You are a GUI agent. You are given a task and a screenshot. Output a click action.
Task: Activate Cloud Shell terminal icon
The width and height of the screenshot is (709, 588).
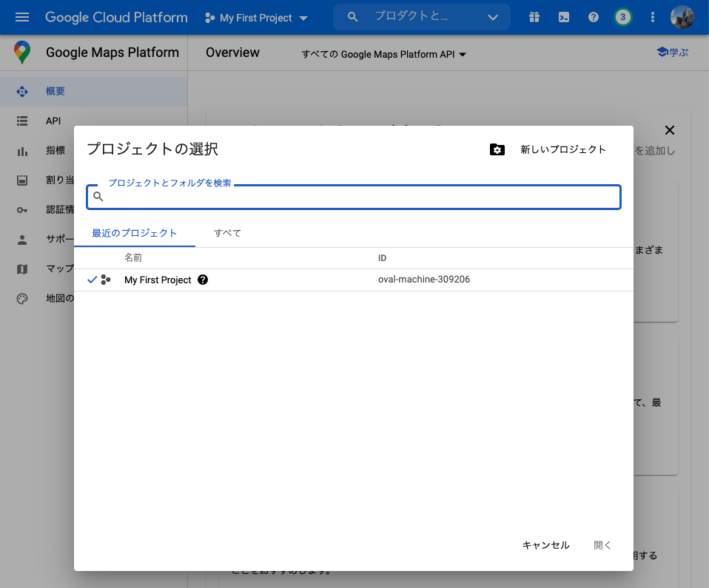coord(563,16)
